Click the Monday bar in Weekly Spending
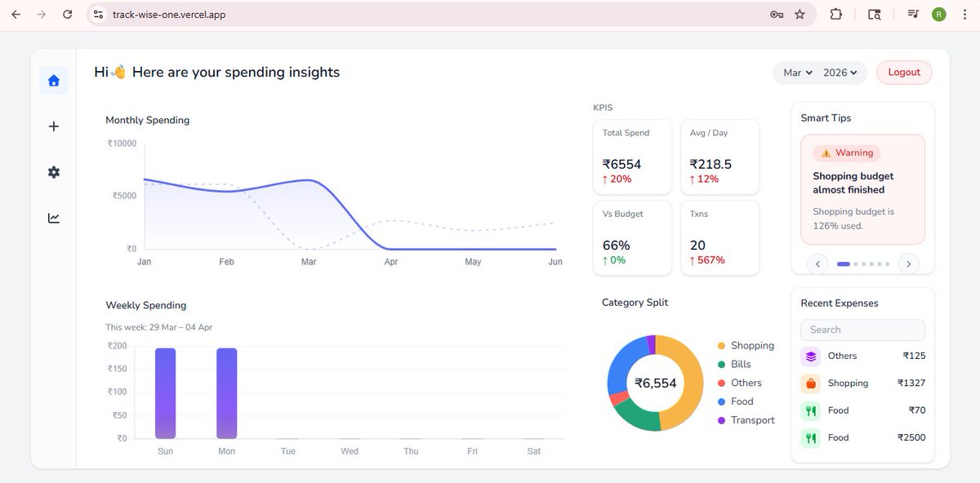Viewport: 980px width, 483px height. 227,393
